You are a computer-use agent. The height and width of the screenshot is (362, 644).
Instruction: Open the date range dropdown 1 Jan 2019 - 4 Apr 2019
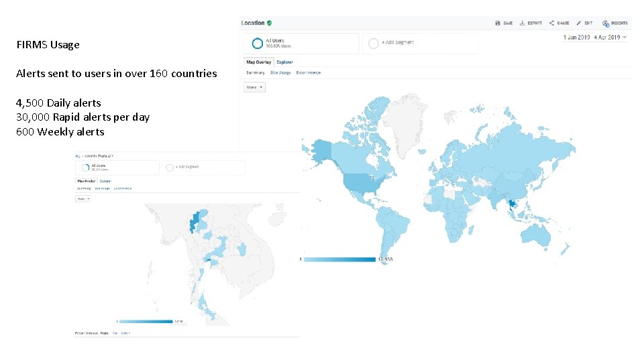tap(594, 38)
